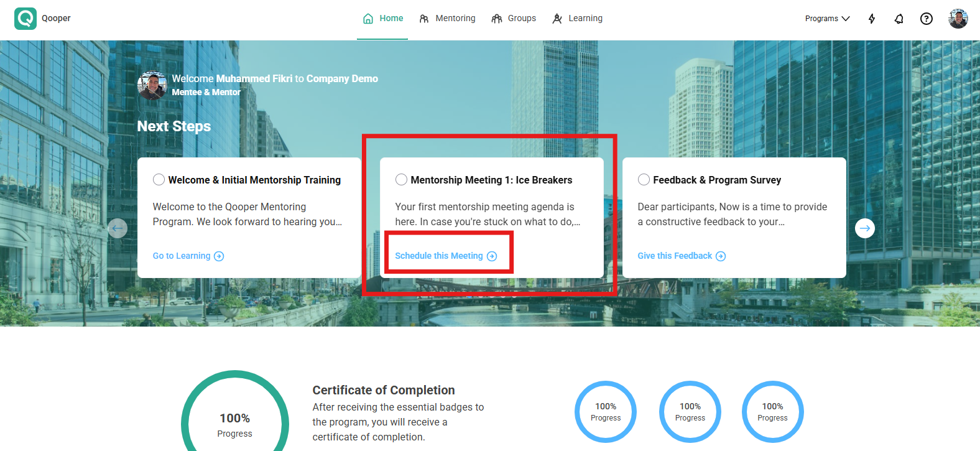Click the Groups tab's group icon

[496, 19]
